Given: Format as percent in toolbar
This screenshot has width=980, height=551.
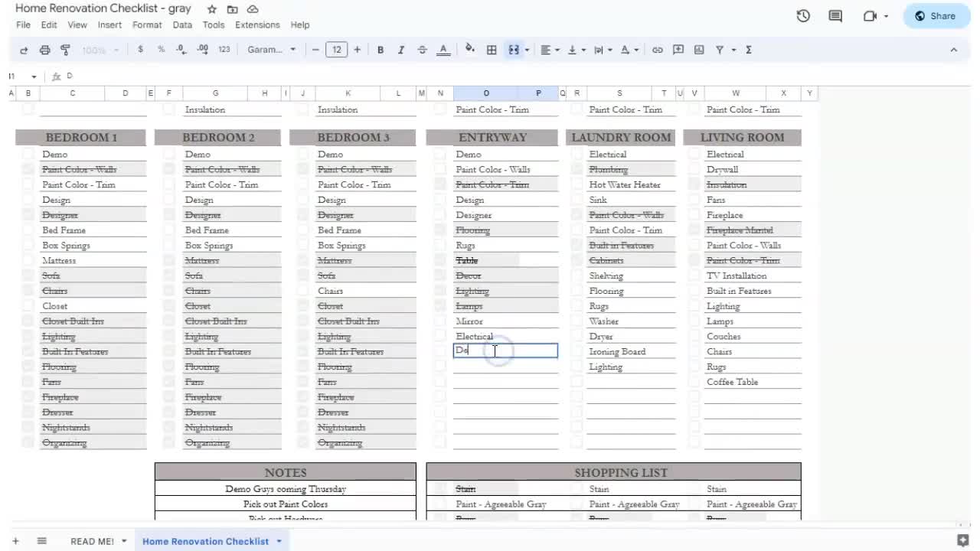Looking at the screenshot, I should 161,50.
